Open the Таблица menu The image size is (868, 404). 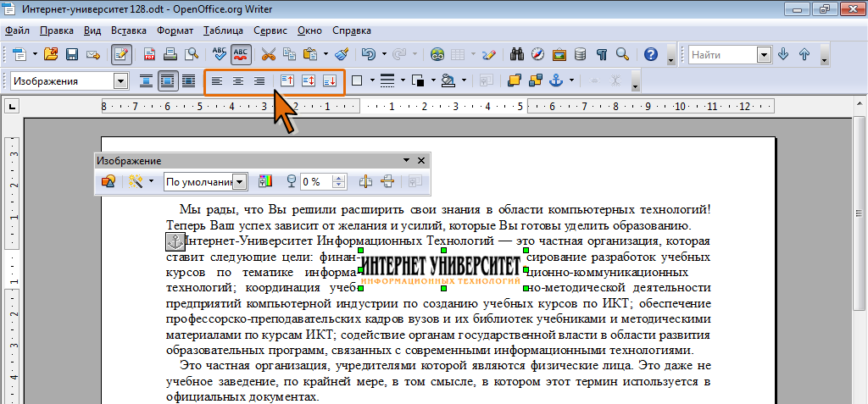[x=223, y=30]
